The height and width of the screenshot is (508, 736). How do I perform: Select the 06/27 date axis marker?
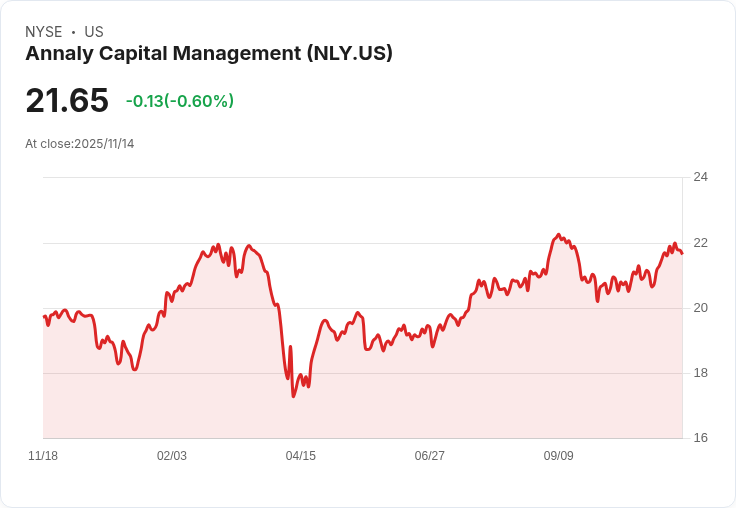430,456
